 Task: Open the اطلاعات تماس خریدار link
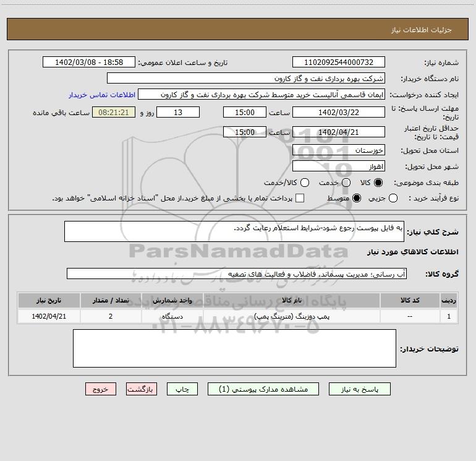(102, 95)
